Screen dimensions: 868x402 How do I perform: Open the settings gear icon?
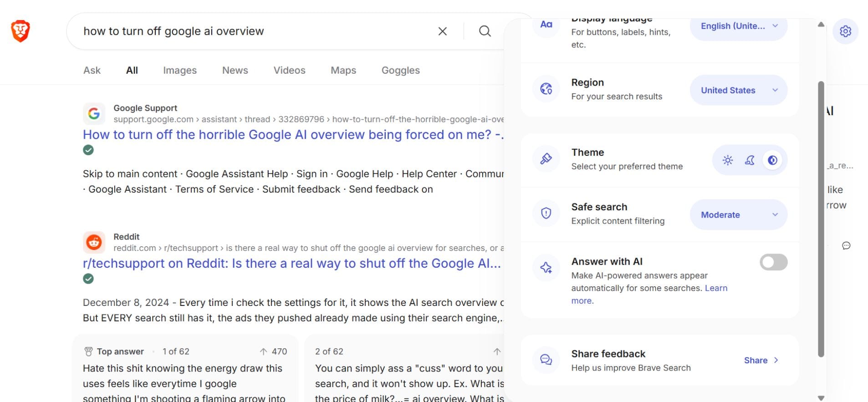pos(845,31)
